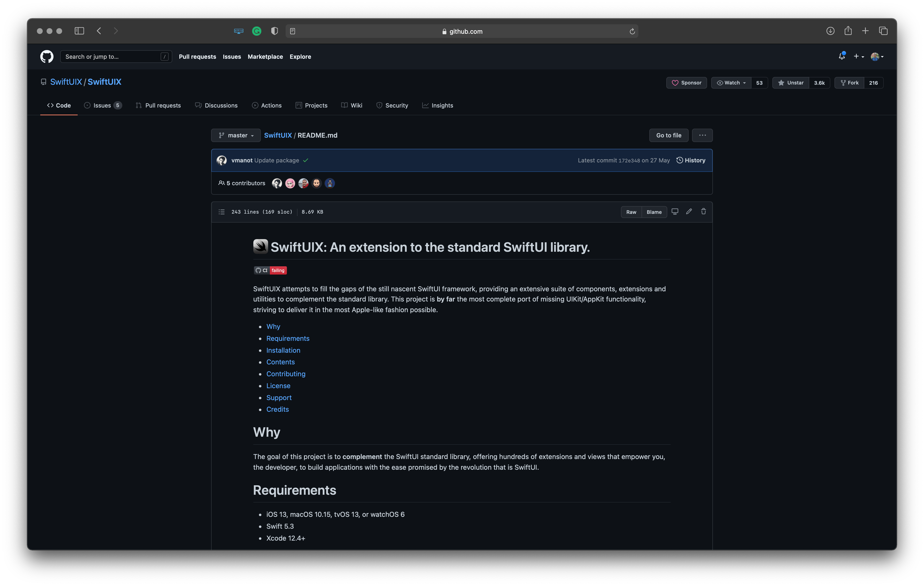Viewport: 924px width, 586px height.
Task: Open the GitHub notifications bell
Action: point(841,57)
